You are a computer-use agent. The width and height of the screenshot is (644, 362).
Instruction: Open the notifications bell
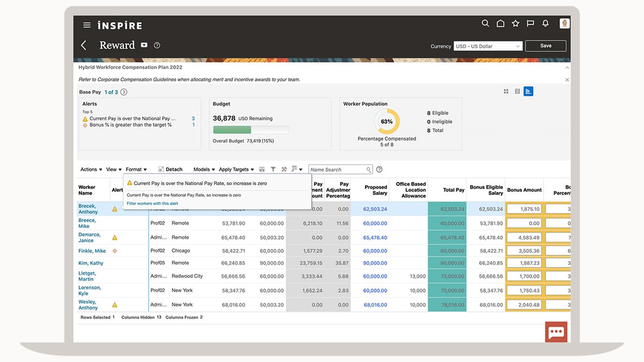545,23
